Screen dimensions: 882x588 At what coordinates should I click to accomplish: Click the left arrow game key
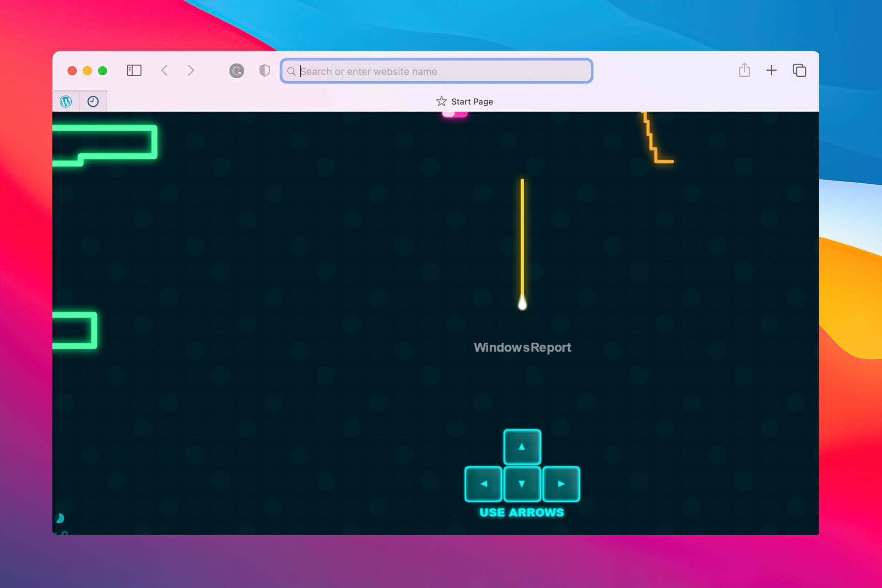pos(484,484)
